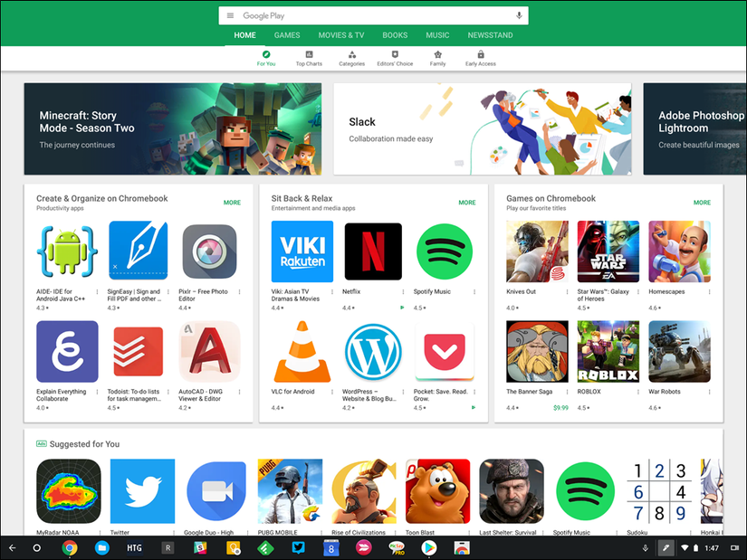Screen dimensions: 747x560
Task: Select the Home tab
Action: pos(244,35)
